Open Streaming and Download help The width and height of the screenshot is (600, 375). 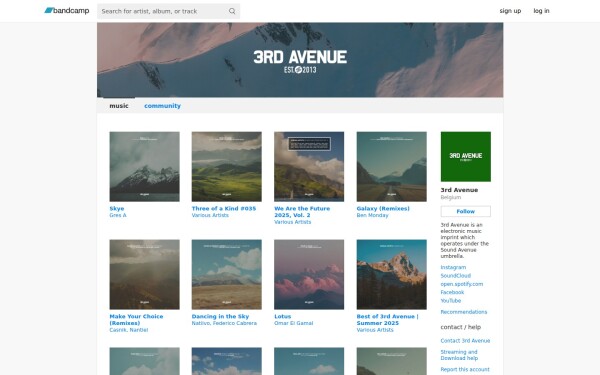(x=459, y=355)
